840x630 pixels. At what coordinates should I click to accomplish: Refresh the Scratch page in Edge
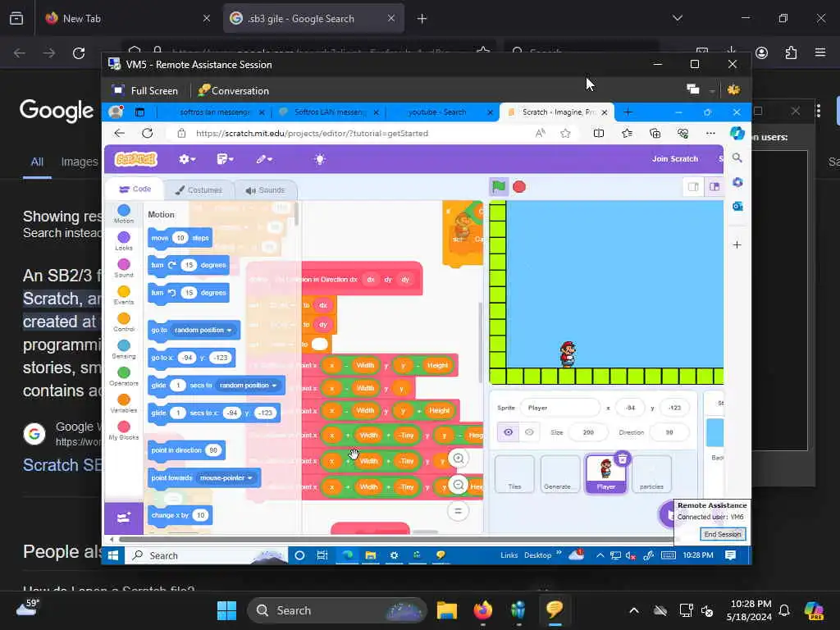(148, 133)
